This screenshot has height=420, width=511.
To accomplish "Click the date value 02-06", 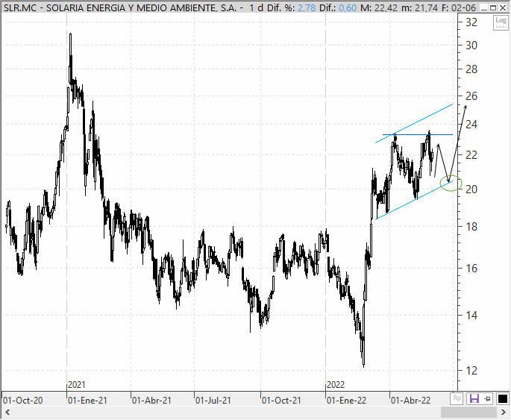I will [x=464, y=7].
